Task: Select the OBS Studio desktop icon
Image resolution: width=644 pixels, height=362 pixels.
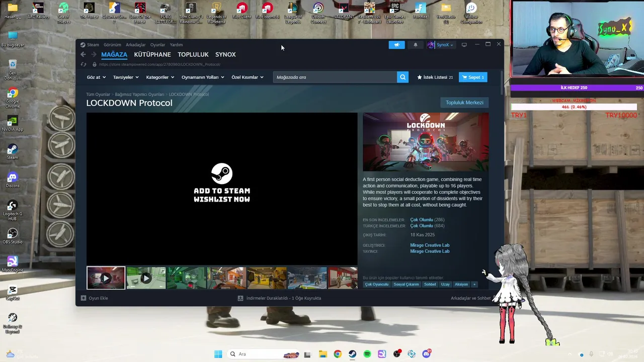Action: [x=13, y=236]
